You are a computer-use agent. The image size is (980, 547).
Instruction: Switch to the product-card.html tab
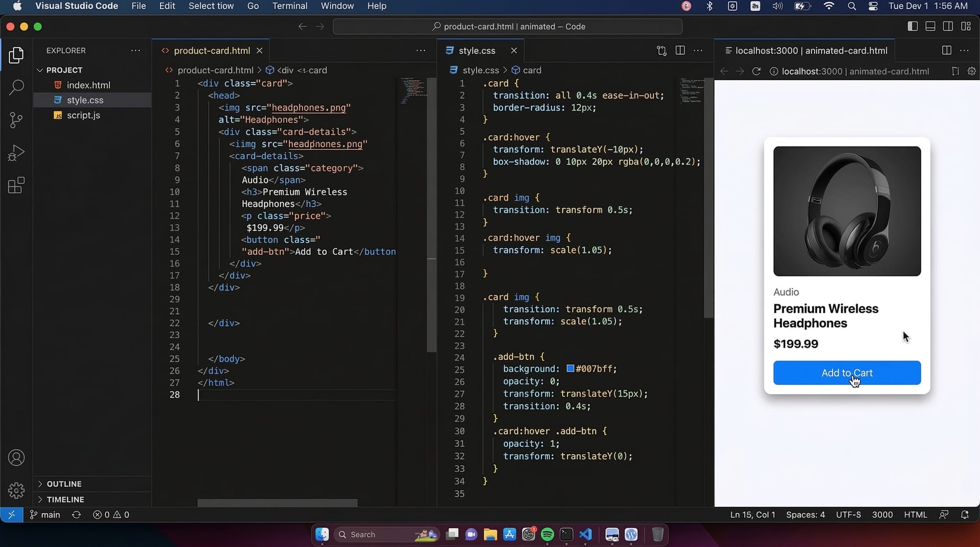[x=212, y=50]
